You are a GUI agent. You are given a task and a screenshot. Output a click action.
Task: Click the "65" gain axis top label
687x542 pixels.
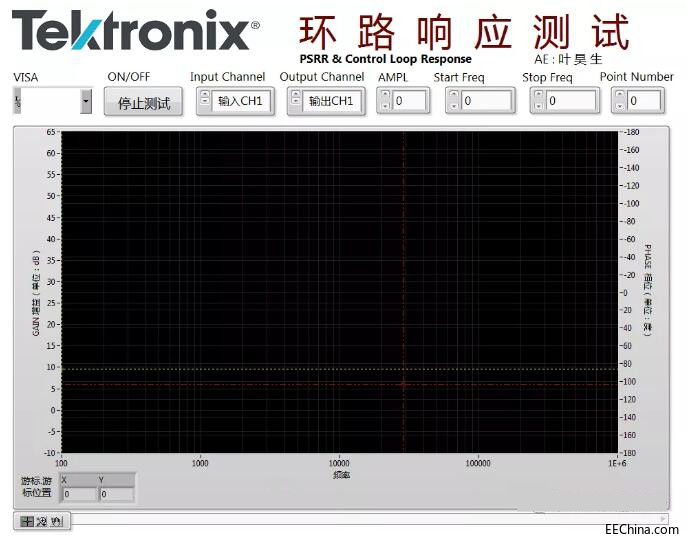tap(51, 132)
